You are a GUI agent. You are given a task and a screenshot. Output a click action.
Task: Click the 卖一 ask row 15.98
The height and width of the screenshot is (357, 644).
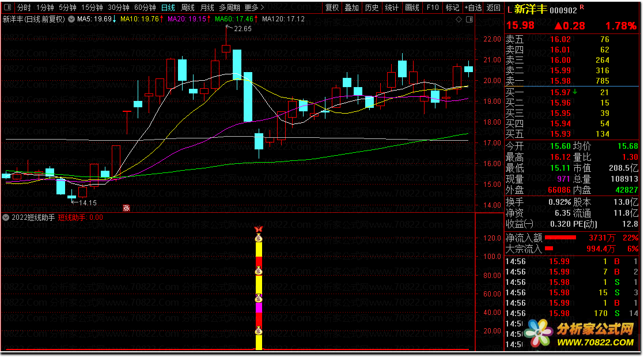573,81
